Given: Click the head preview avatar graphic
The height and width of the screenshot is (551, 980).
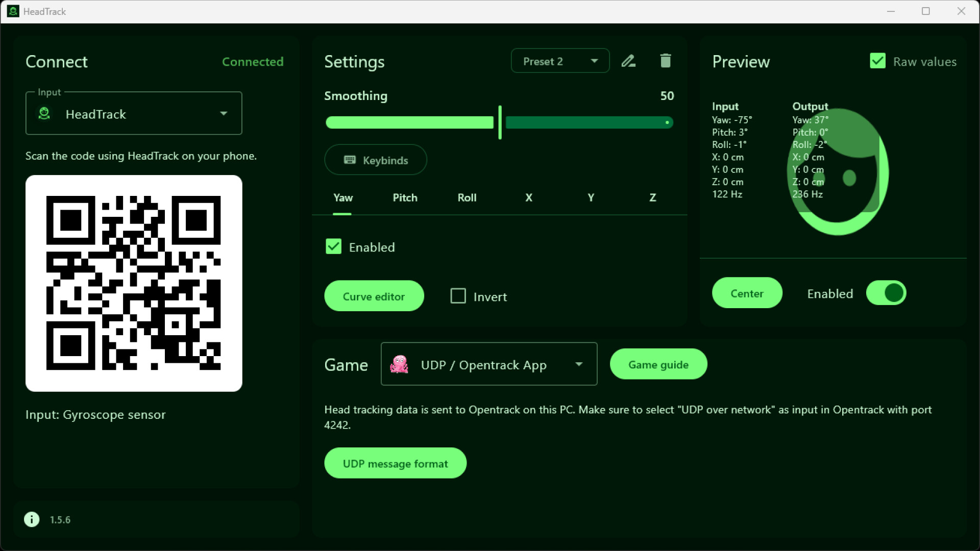Looking at the screenshot, I should [838, 171].
